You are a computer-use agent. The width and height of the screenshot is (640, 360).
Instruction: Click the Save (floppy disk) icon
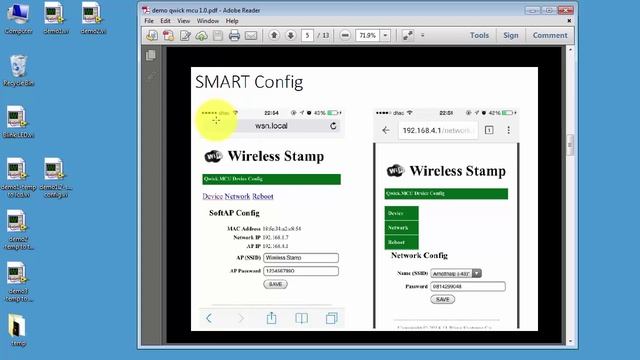pos(218,36)
